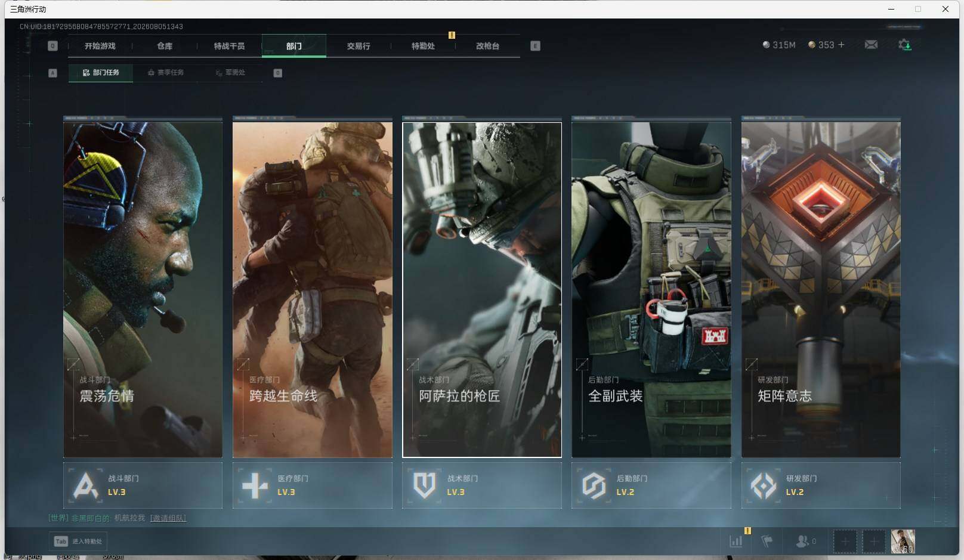The width and height of the screenshot is (964, 560).
Task: Click the 邀请组队 link in world chat
Action: [x=168, y=518]
